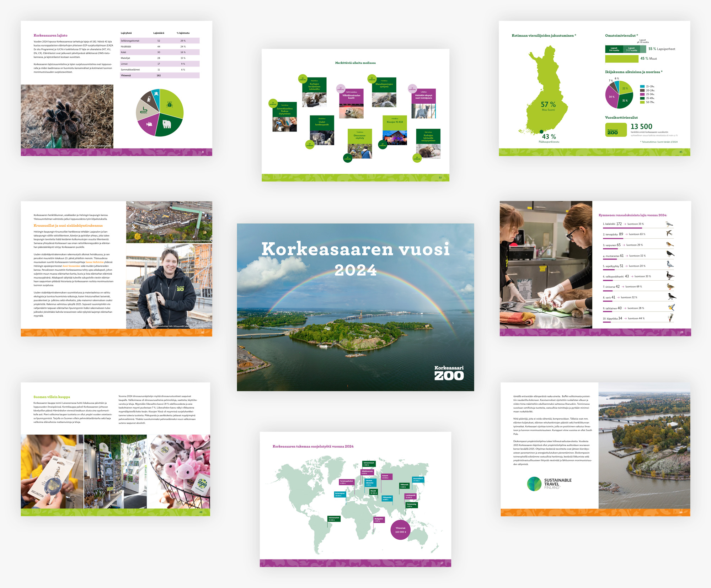Expand the 72 artikkelia badge on Sateenkaariboa Pedron
This screenshot has height=588, width=711.
(x=273, y=103)
